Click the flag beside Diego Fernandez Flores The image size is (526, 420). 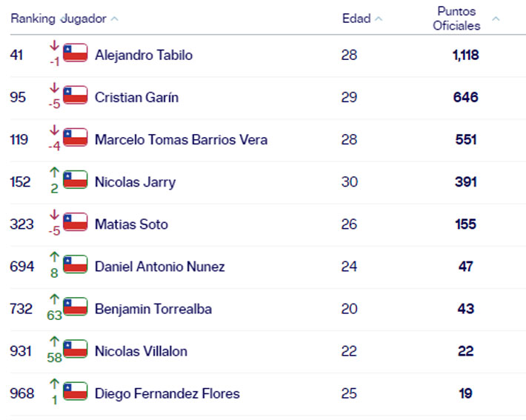point(75,391)
